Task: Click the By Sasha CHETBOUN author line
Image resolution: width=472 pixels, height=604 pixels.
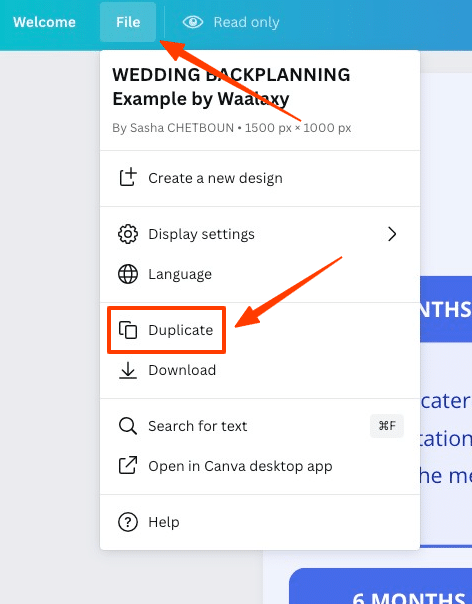Action: [232, 128]
